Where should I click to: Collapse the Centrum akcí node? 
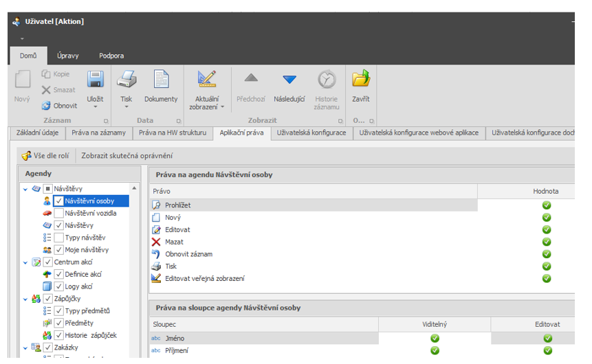point(25,262)
